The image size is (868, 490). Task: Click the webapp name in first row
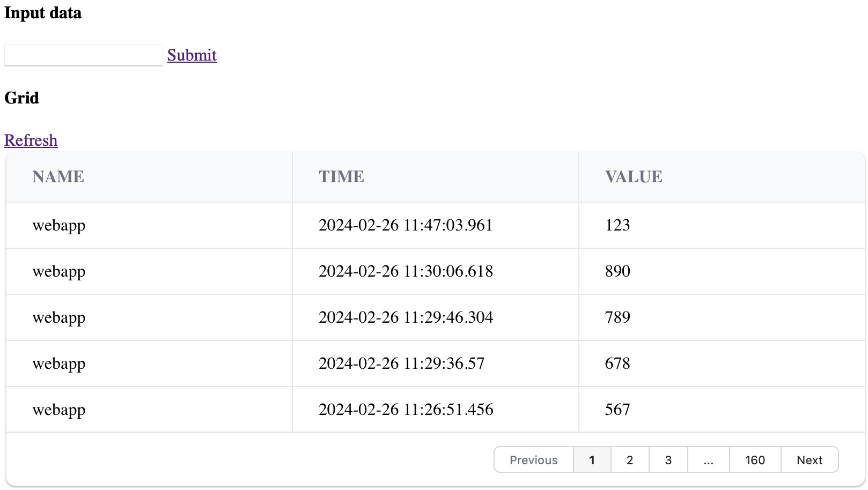coord(59,225)
